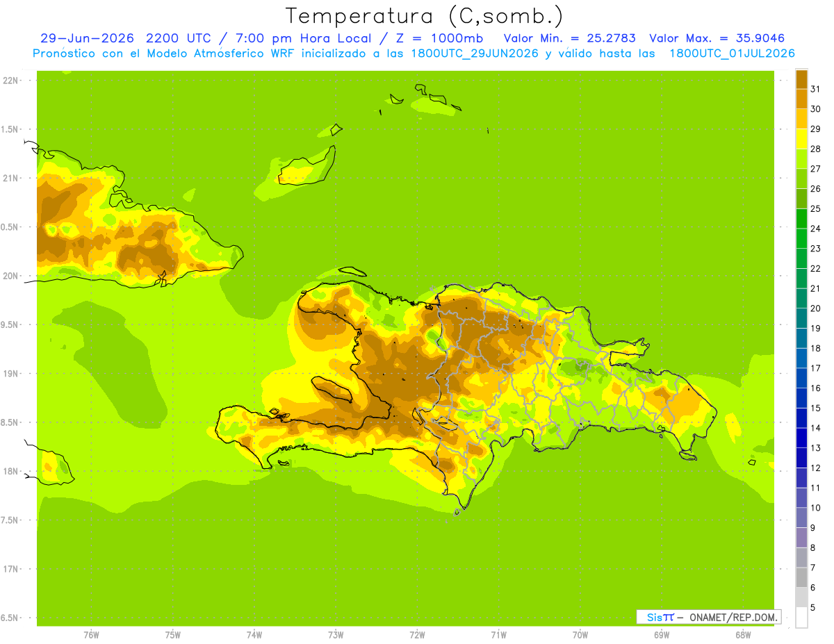This screenshot has width=834, height=644.
Task: Click the green legend swatch between 26 and 27
Action: tap(801, 179)
